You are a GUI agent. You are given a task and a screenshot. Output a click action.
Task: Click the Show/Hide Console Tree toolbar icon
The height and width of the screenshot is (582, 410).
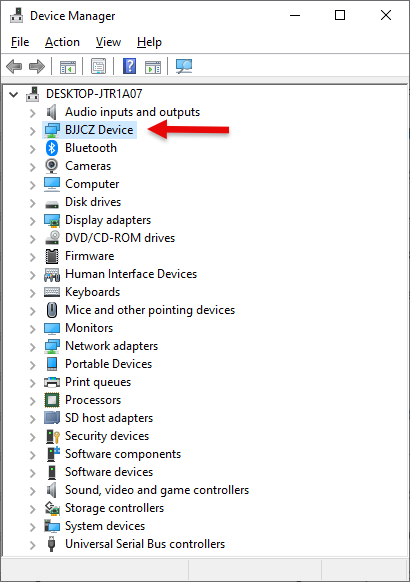pos(68,67)
